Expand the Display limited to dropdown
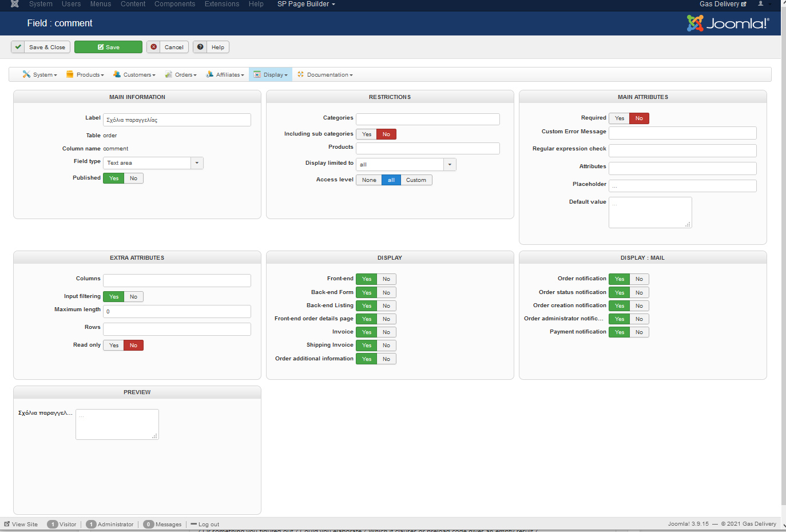The image size is (786, 532). (450, 165)
